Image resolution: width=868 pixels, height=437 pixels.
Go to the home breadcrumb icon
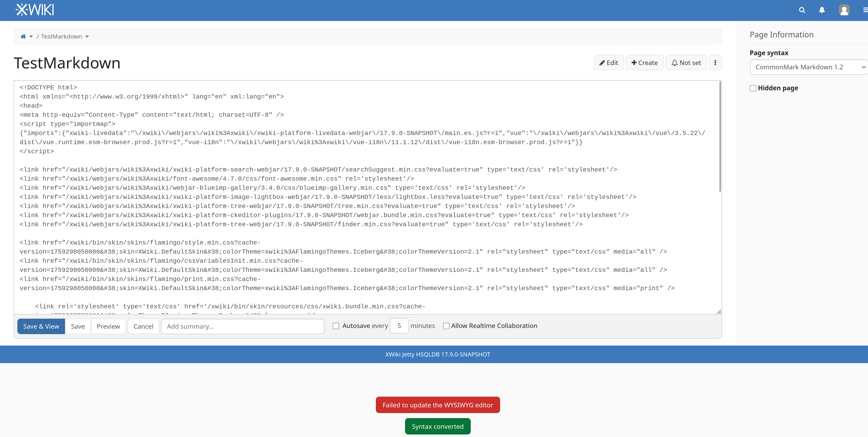point(23,36)
